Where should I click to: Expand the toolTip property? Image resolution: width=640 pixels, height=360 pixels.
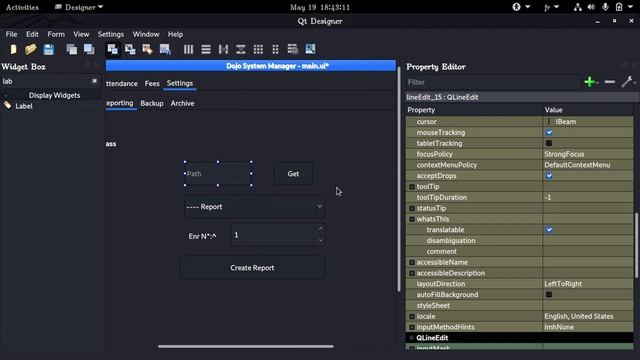412,187
